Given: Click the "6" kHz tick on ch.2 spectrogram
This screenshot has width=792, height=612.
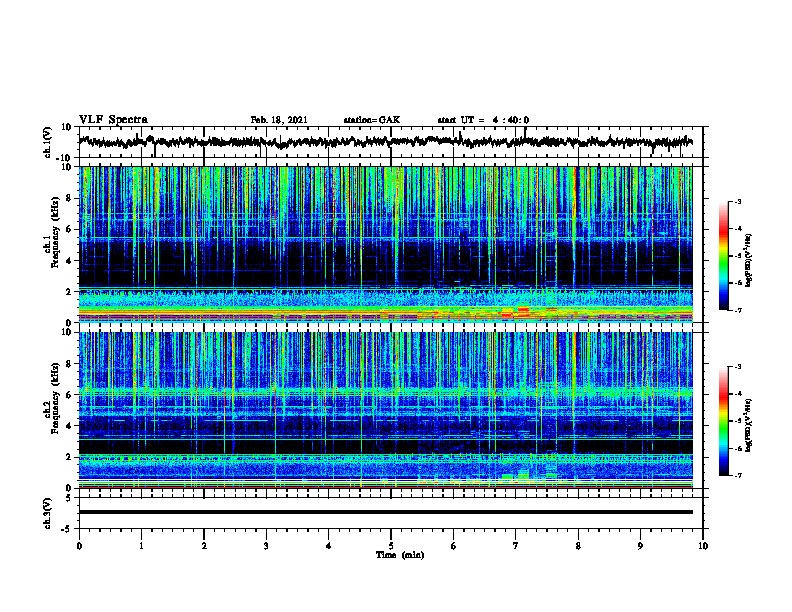Looking at the screenshot, I should (x=70, y=395).
